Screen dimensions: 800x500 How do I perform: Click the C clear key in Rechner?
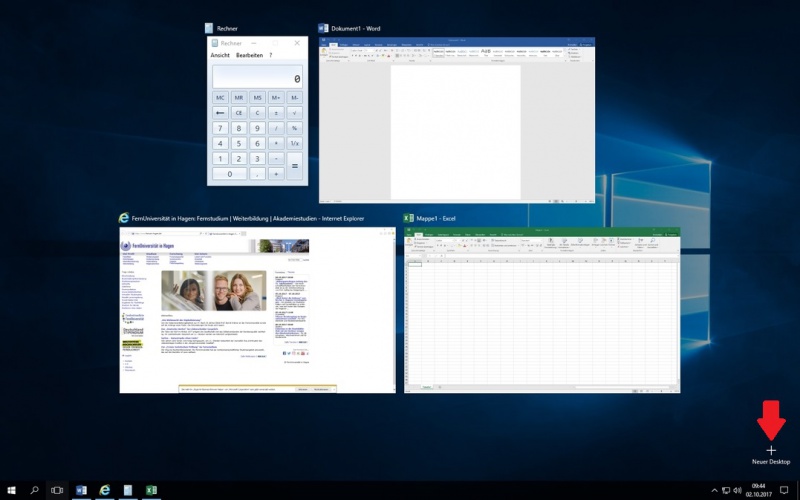pos(257,113)
